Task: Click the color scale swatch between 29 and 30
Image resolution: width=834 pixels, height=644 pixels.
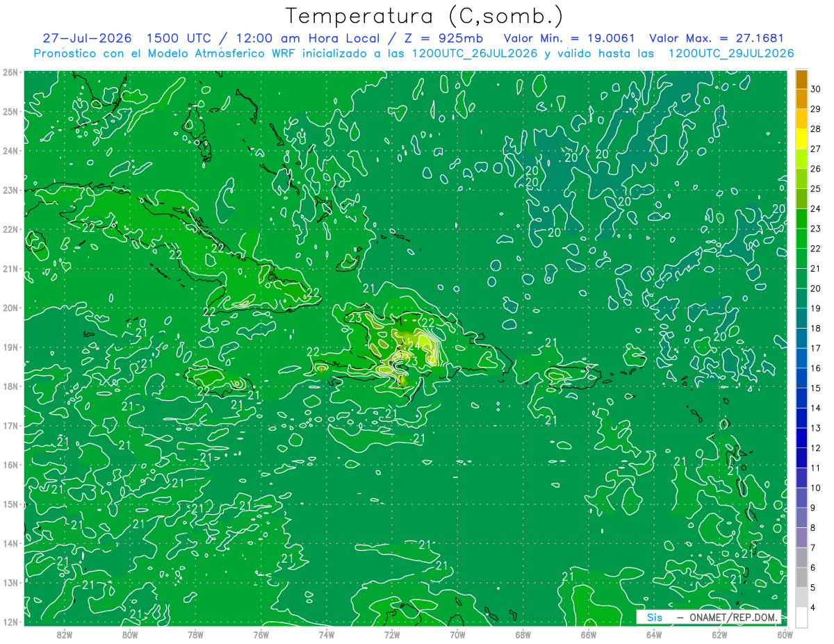Action: coord(801,99)
